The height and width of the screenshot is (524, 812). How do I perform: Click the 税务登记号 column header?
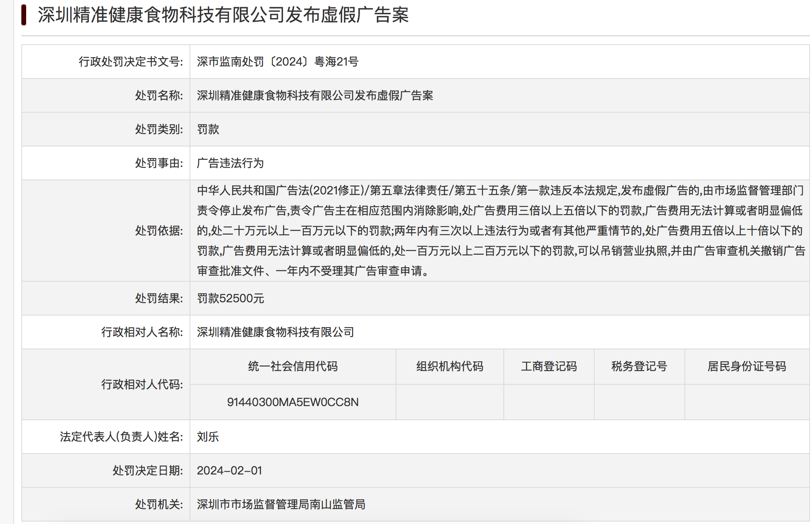[639, 366]
